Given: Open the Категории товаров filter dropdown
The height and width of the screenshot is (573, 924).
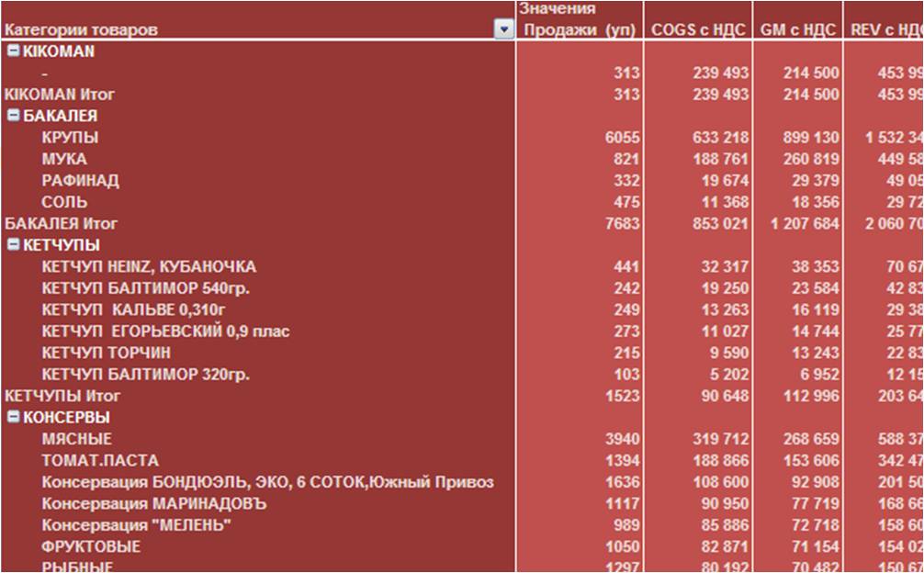Looking at the screenshot, I should (x=503, y=30).
